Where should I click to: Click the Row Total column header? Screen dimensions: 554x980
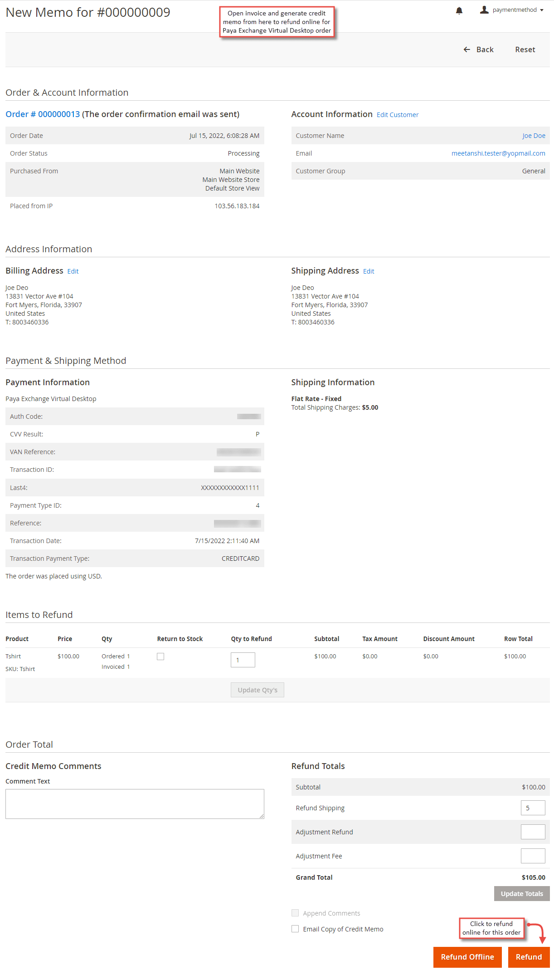[518, 639]
